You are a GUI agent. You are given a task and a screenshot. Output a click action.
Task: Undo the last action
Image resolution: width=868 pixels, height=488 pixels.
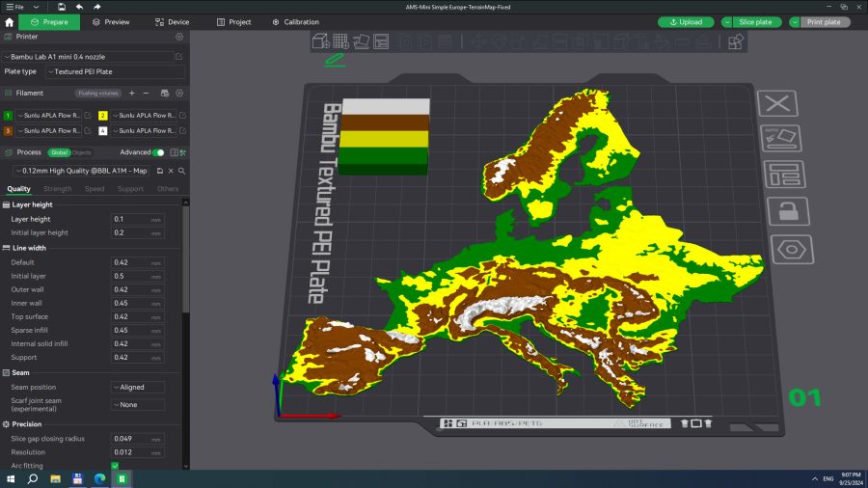(79, 7)
